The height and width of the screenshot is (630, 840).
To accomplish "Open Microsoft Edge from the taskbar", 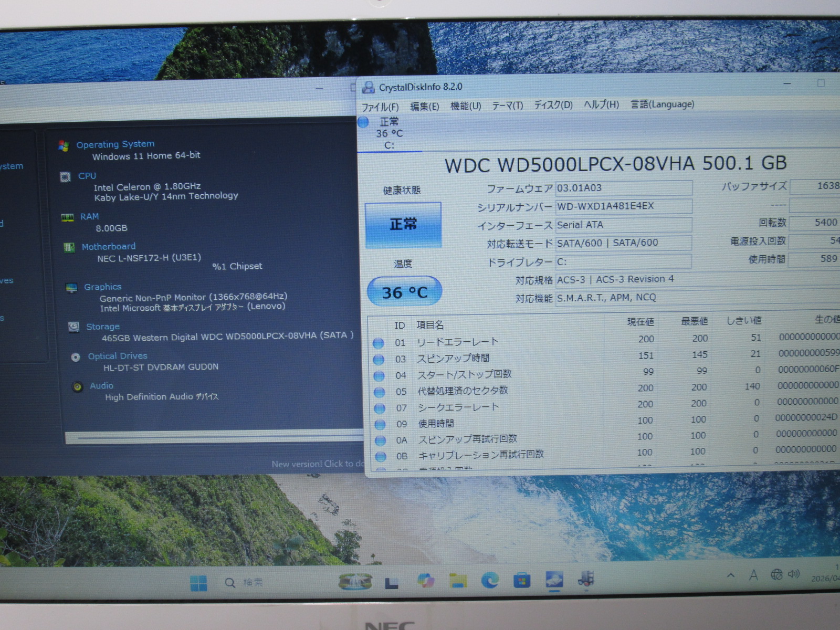I will coord(490,580).
